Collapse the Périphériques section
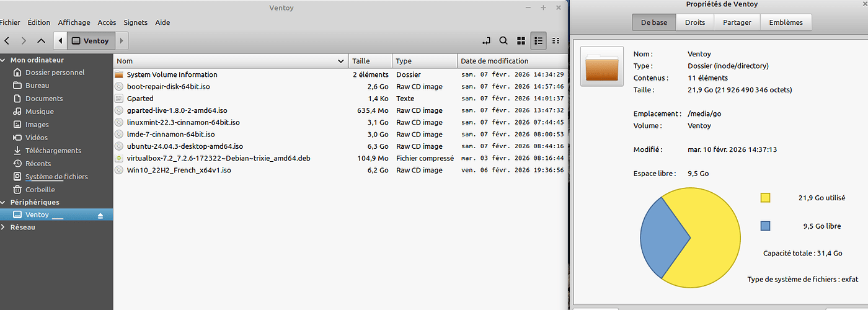868x310 pixels. [x=4, y=202]
